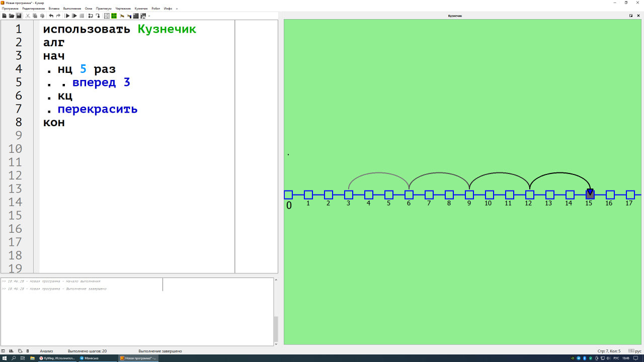Click the step-by-step run icon
The width and height of the screenshot is (644, 362).
click(74, 16)
